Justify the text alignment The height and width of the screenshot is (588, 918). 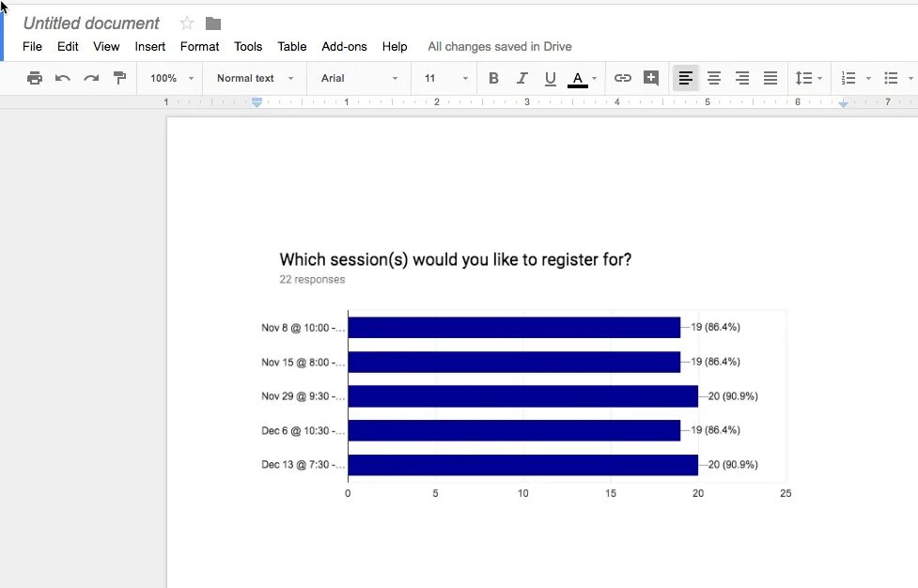[770, 78]
